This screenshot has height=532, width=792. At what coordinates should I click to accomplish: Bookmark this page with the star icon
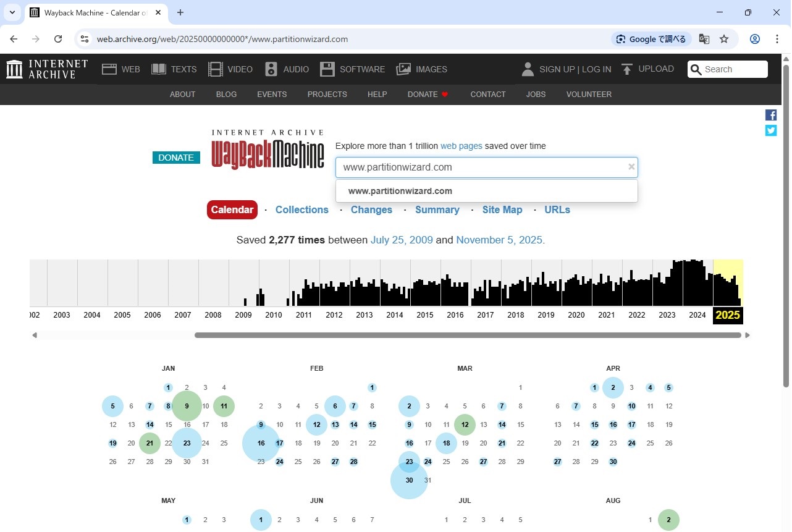[724, 39]
